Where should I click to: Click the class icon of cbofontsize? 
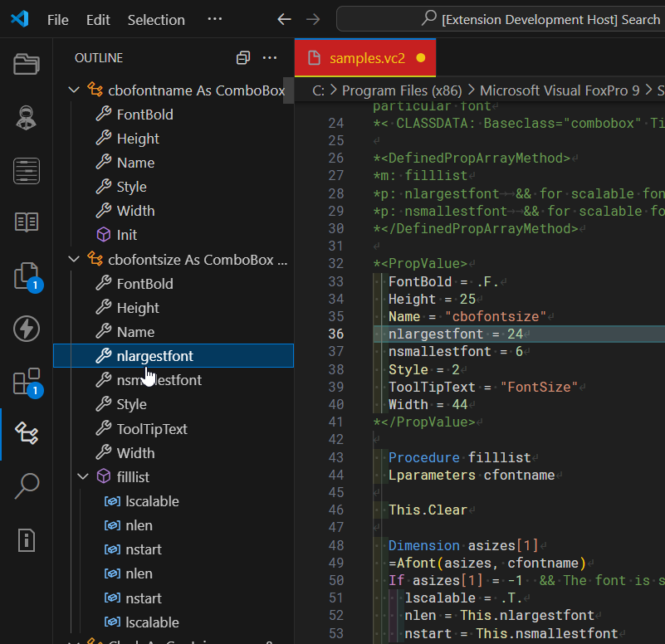(95, 259)
